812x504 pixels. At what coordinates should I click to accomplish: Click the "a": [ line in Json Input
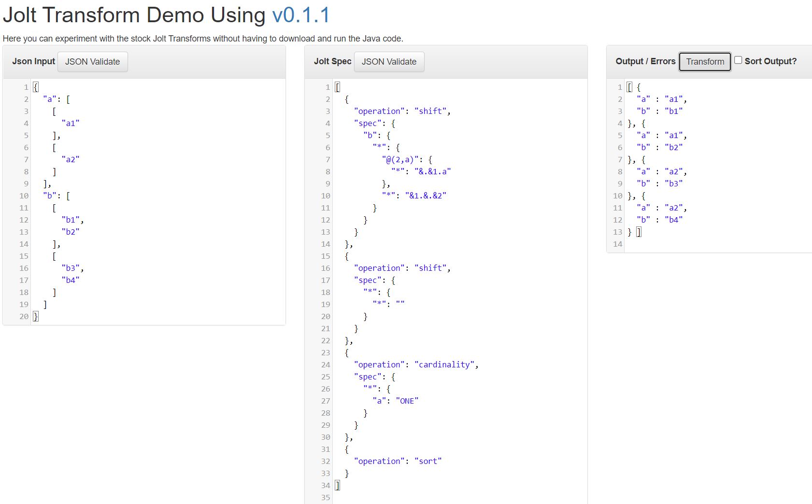tap(57, 99)
